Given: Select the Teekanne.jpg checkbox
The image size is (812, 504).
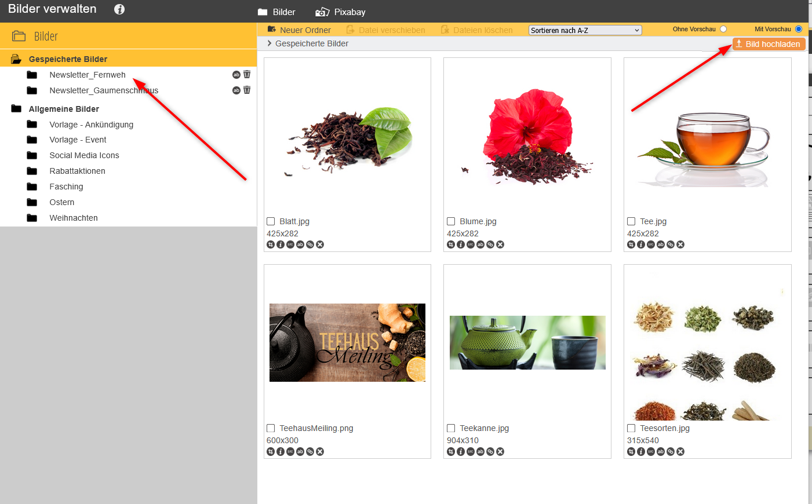Looking at the screenshot, I should [451, 428].
